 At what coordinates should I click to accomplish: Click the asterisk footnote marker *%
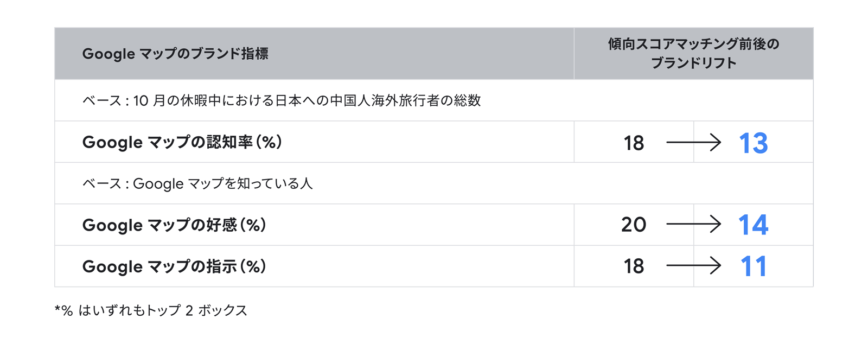tap(63, 310)
